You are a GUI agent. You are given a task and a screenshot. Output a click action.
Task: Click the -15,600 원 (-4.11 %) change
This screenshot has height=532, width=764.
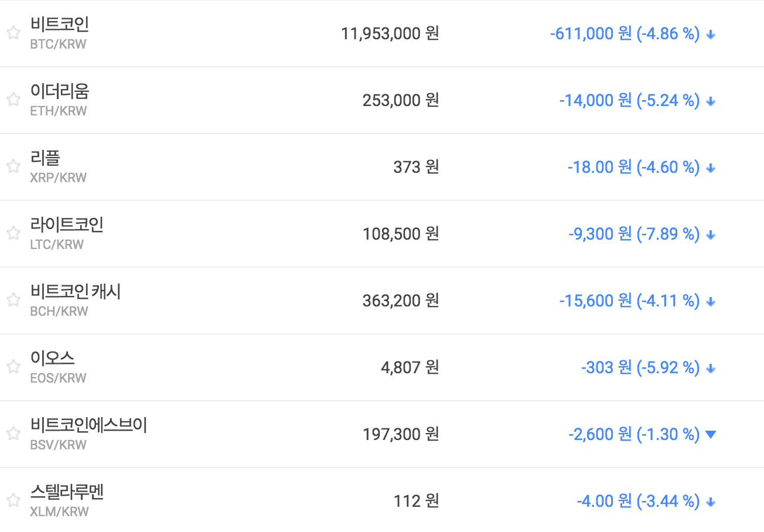(x=629, y=301)
